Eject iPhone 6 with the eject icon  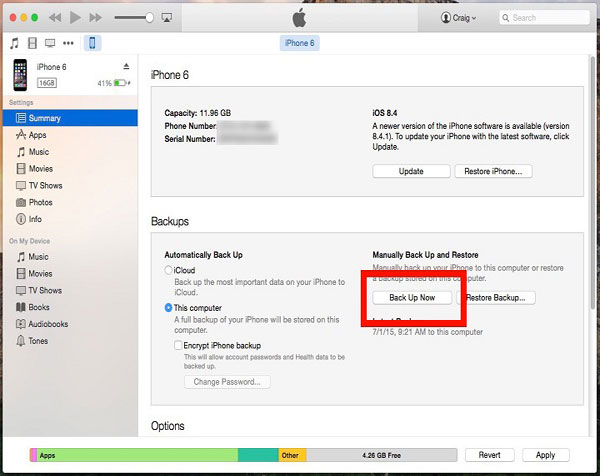click(126, 66)
